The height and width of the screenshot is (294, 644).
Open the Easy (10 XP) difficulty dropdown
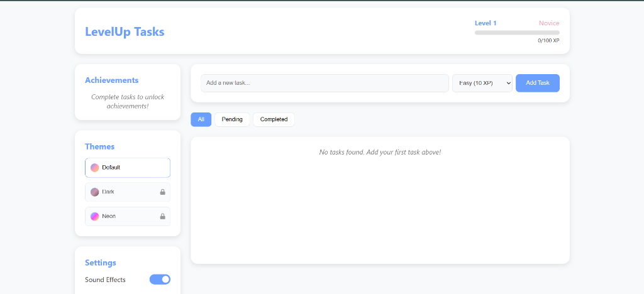click(482, 83)
